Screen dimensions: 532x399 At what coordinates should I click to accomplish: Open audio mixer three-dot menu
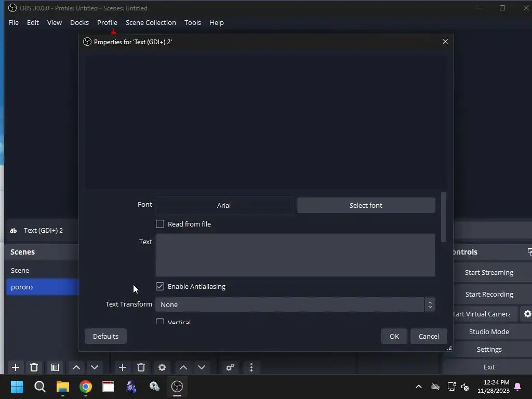(x=251, y=367)
